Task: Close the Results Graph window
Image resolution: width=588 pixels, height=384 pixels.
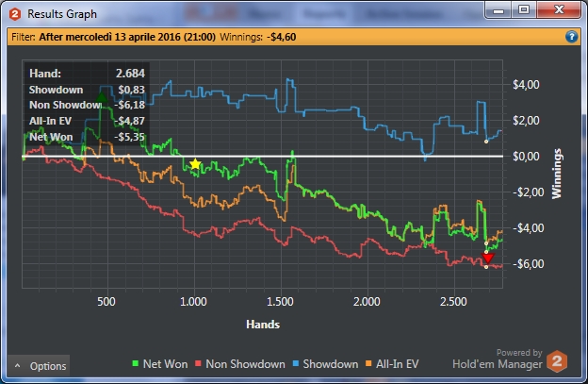Action: (559, 9)
